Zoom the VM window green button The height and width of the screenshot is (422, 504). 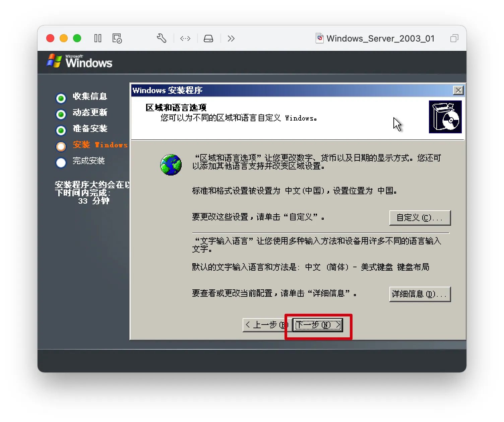[77, 38]
